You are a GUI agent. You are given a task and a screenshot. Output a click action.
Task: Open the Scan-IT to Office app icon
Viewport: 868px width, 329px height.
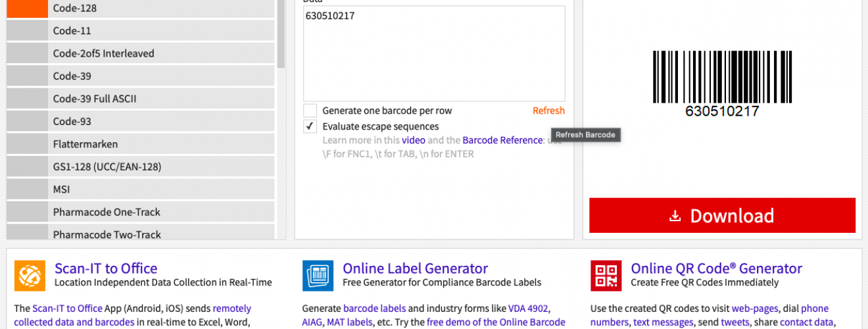(30, 276)
